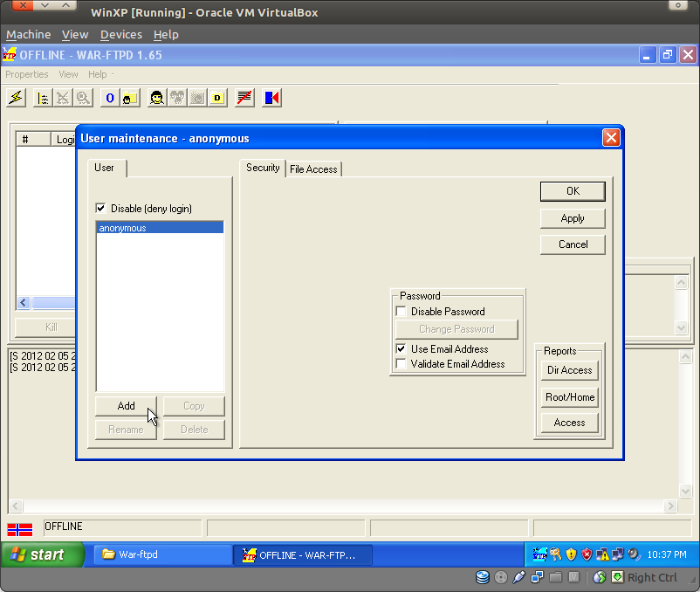Click the blue zero counter toolbar icon
700x592 pixels.
tap(110, 97)
